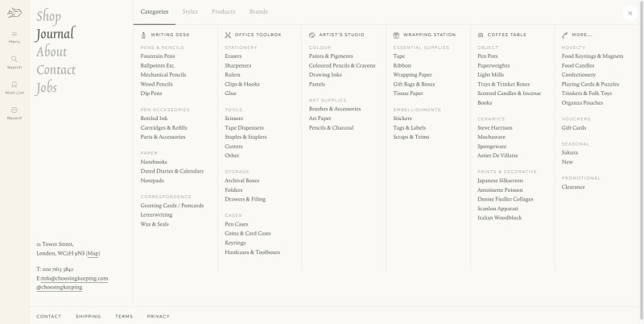Image resolution: width=644 pixels, height=324 pixels.
Task: Click the Writing Desk pen icon
Action: click(143, 35)
